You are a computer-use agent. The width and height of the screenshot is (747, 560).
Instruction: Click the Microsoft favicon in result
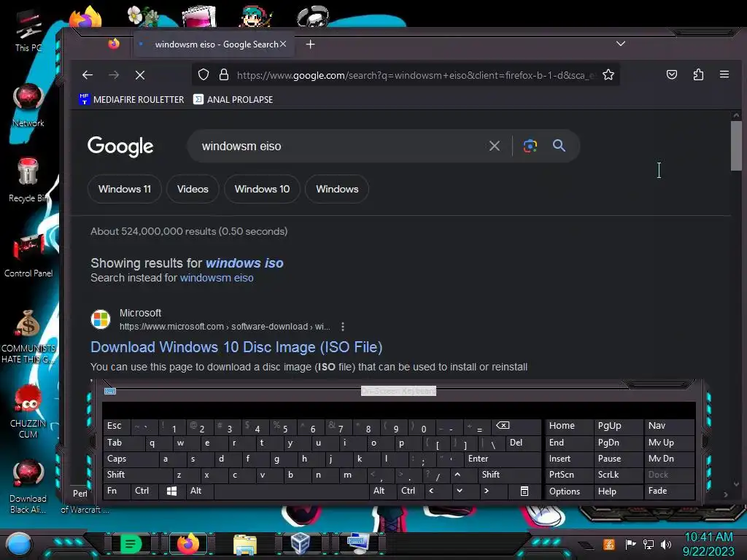click(101, 319)
